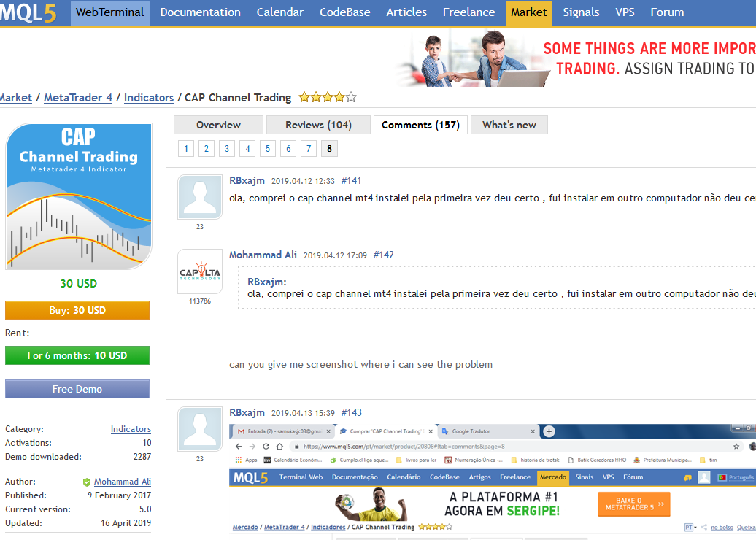Open RBxajm's avatar on comment #141
The width and height of the screenshot is (756, 540).
(x=200, y=197)
